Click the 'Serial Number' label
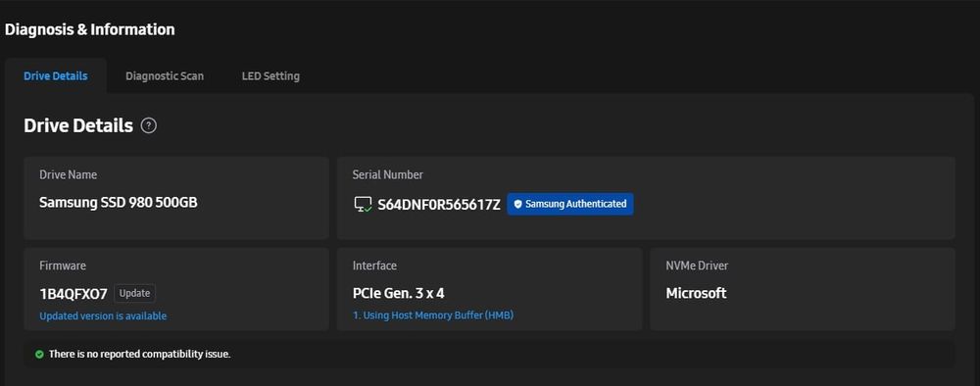 coord(387,175)
